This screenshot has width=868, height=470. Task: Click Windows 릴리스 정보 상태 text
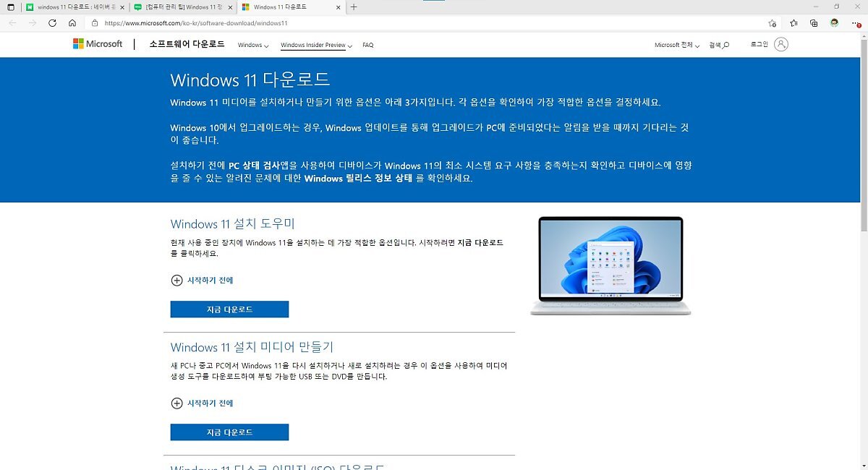(359, 178)
